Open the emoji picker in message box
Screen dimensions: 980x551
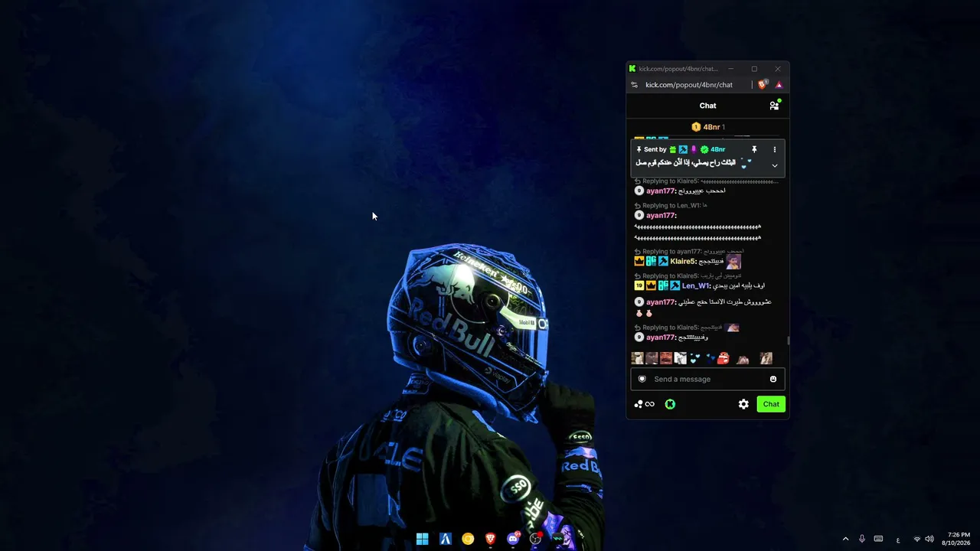[773, 379]
